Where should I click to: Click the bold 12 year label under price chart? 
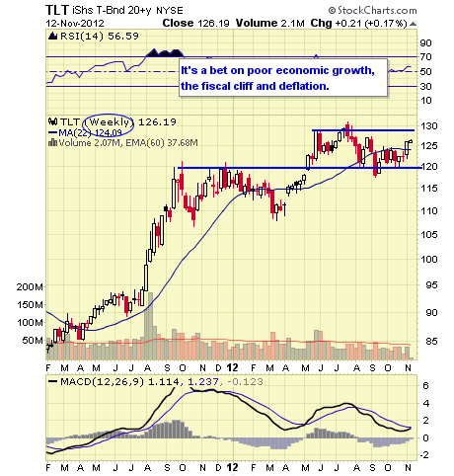point(232,367)
